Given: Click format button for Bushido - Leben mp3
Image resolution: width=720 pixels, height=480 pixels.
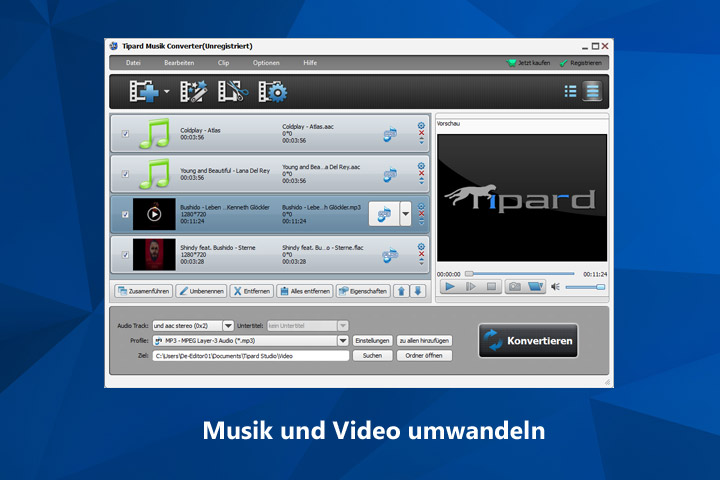Looking at the screenshot, I should coord(384,214).
